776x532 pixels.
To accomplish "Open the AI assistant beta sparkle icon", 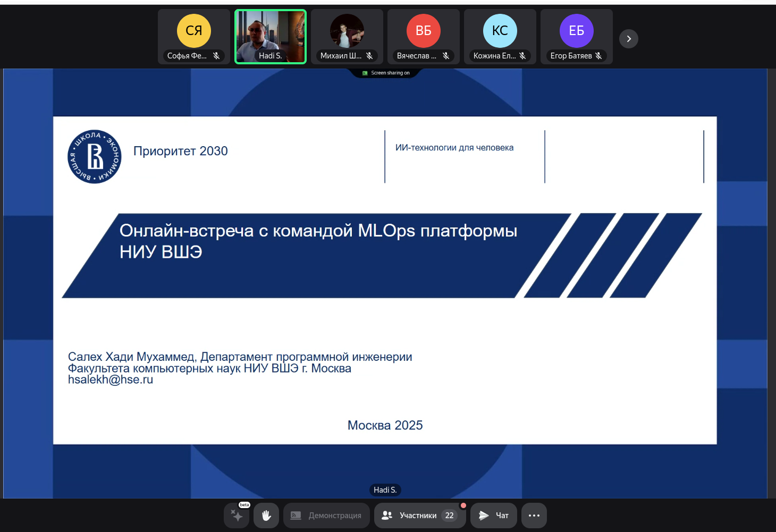I will [x=237, y=516].
